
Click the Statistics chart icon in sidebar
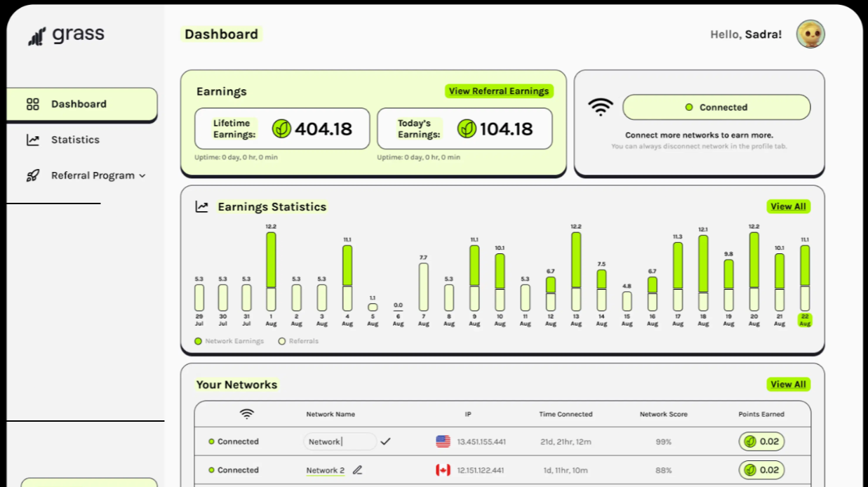[x=33, y=140]
